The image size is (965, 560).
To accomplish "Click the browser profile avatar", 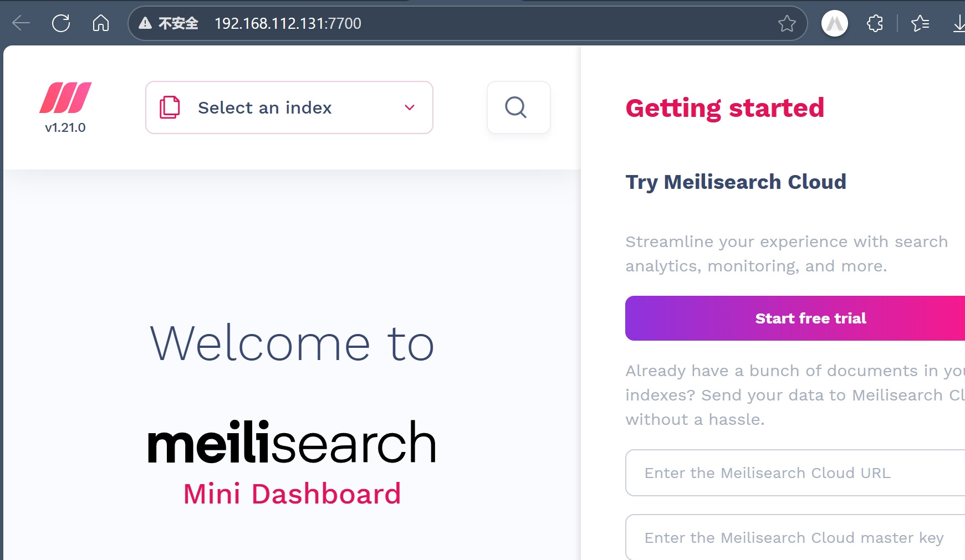I will (x=835, y=23).
